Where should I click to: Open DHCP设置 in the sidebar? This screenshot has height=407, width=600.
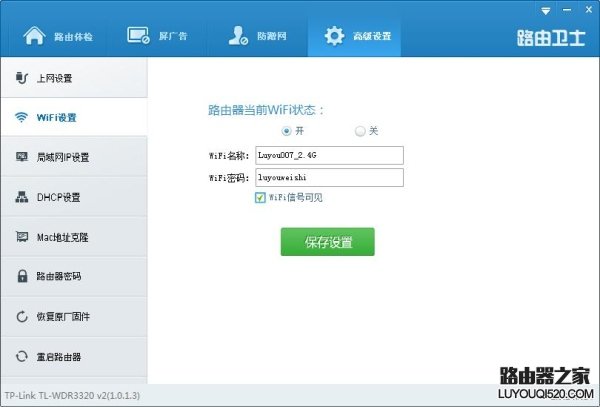[x=74, y=197]
